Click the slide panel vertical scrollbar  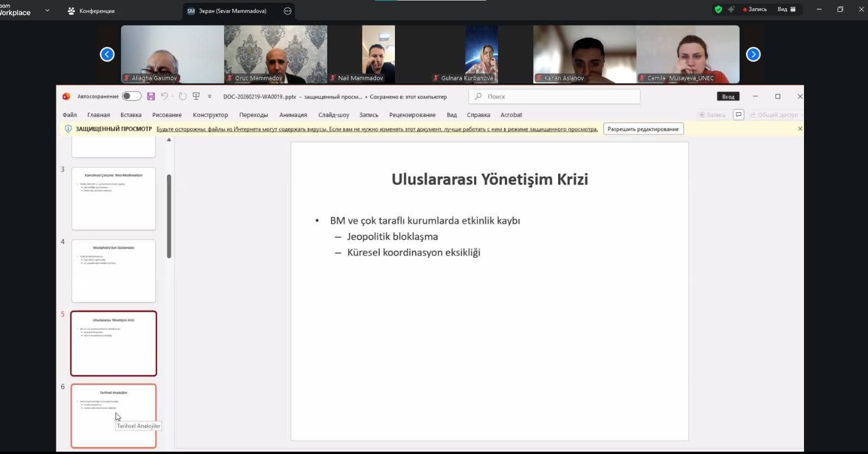169,216
